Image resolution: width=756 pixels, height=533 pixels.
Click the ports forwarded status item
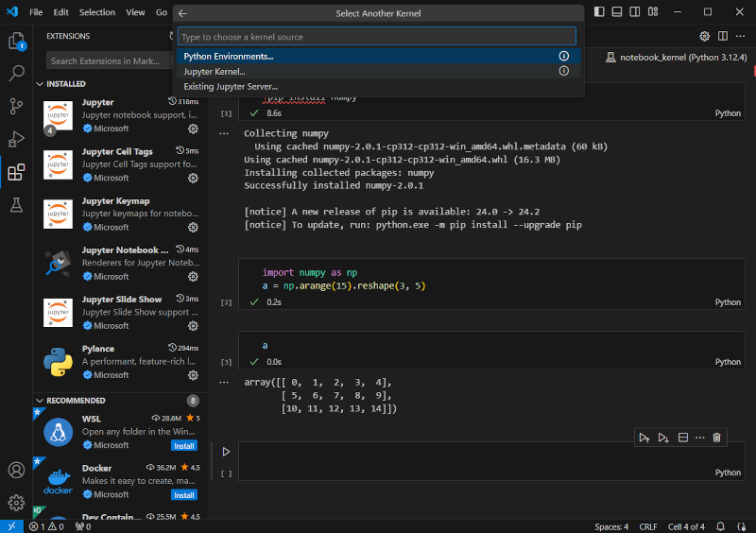[83, 526]
